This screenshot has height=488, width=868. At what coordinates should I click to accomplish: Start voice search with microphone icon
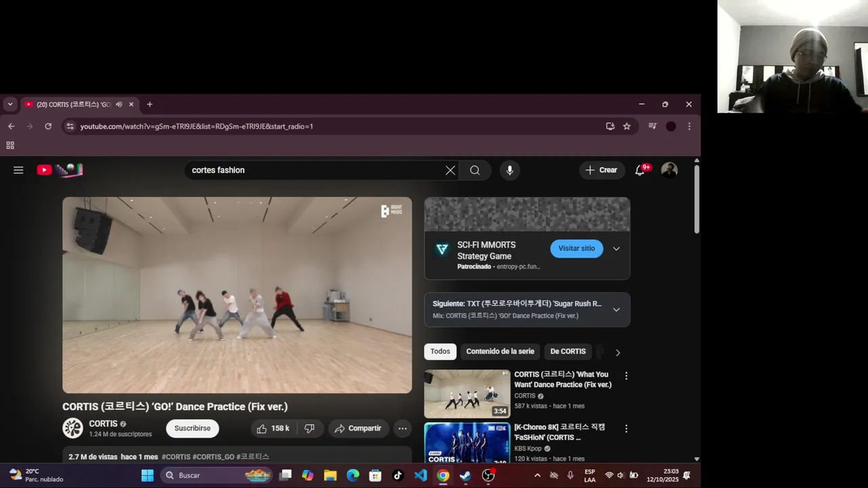coord(510,170)
